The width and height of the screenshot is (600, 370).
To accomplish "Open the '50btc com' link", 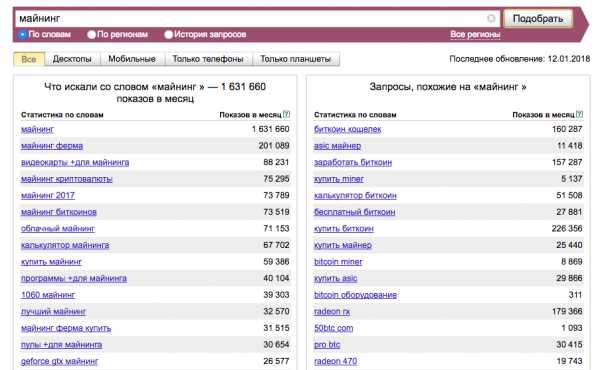I will pos(333,328).
